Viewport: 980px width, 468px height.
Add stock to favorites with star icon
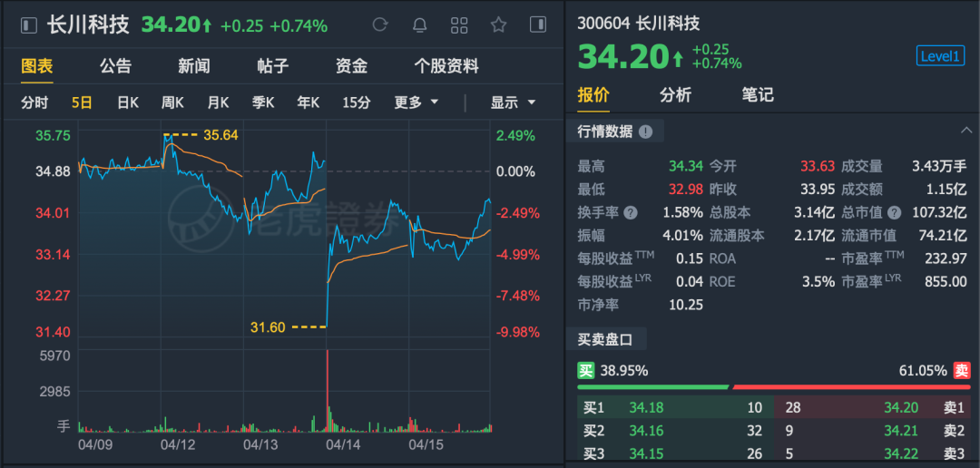point(498,25)
